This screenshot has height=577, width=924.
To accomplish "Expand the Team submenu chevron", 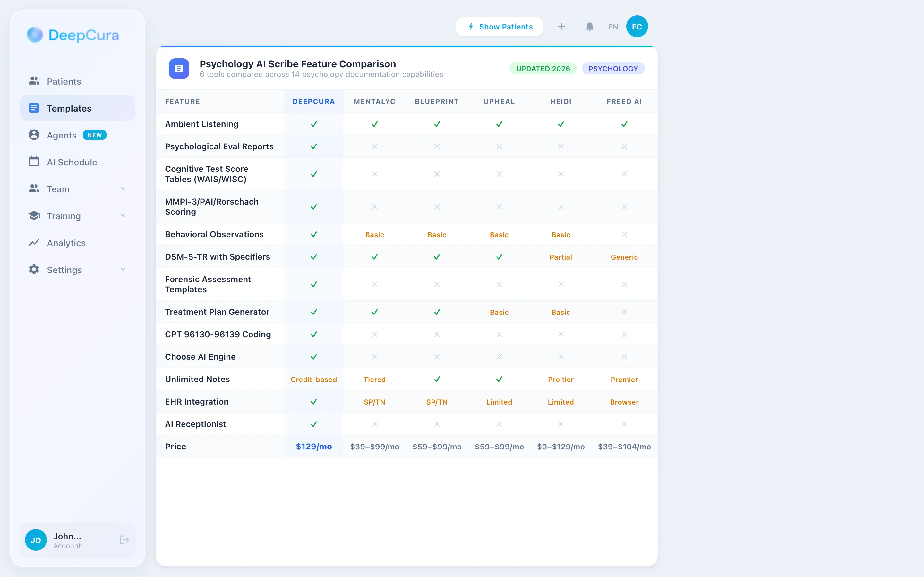I will (x=123, y=189).
